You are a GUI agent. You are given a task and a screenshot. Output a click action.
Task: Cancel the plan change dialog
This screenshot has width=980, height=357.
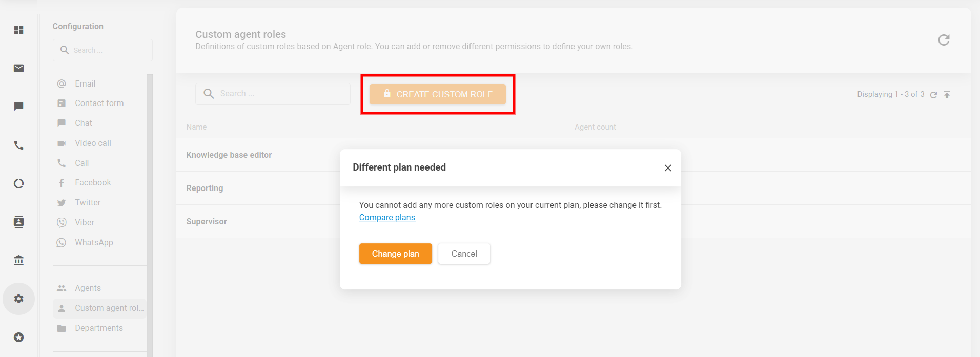[x=464, y=254]
